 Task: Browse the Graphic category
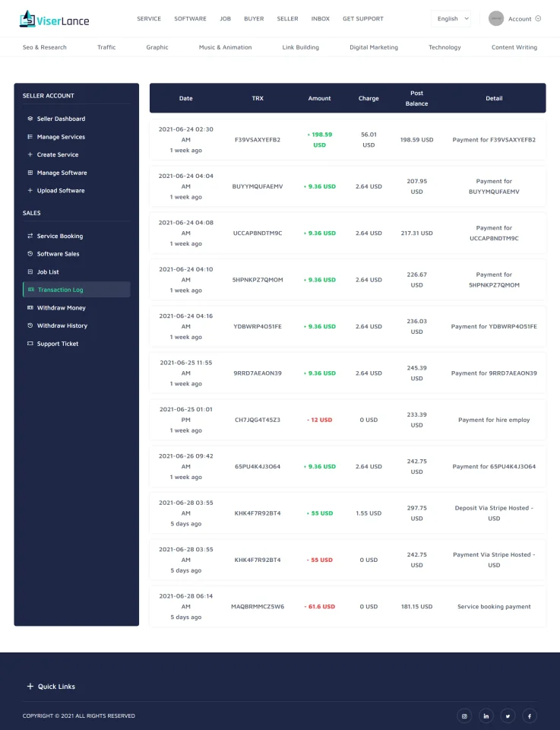click(x=157, y=47)
